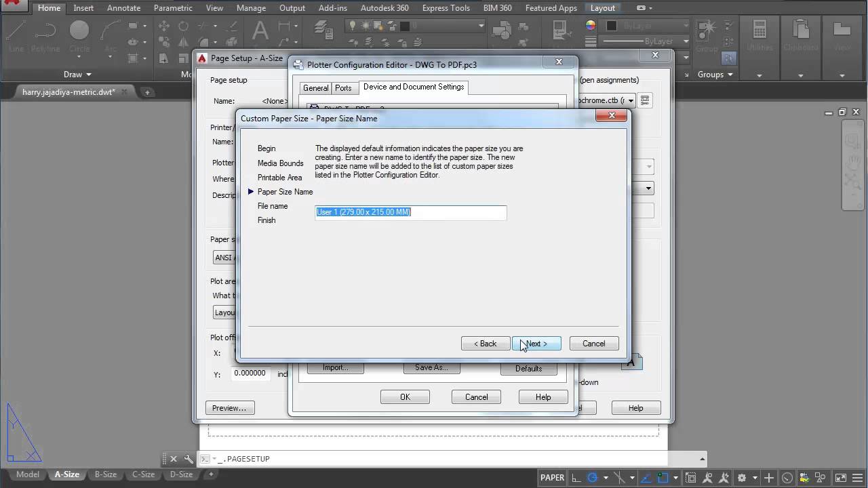Click Preview in Page Setup dialog
The height and width of the screenshot is (488, 868).
click(x=229, y=408)
